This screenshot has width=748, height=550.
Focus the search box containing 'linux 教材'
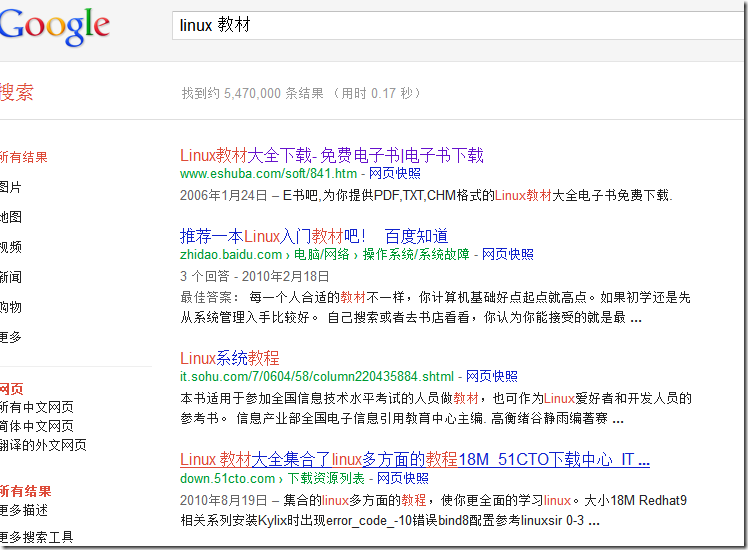[459, 25]
